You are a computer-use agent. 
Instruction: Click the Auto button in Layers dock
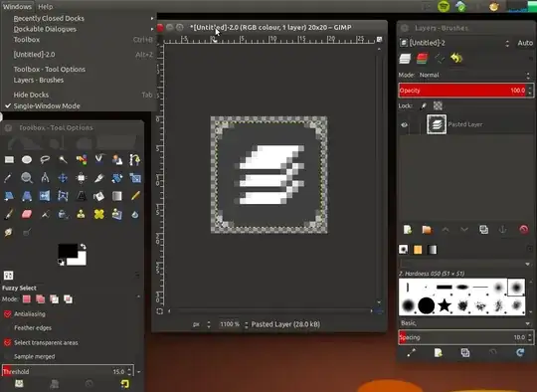coord(525,43)
